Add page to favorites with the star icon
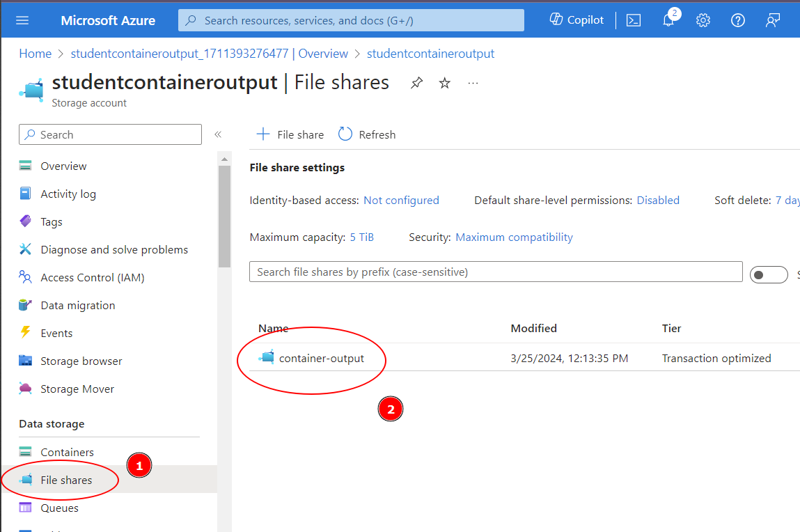This screenshot has height=532, width=800. pyautogui.click(x=444, y=82)
